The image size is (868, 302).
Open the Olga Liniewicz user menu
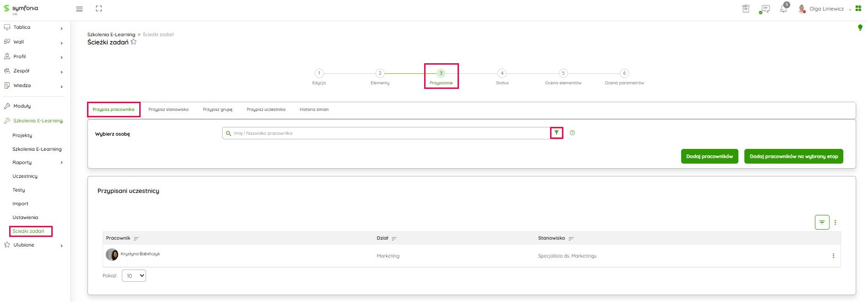pos(826,9)
